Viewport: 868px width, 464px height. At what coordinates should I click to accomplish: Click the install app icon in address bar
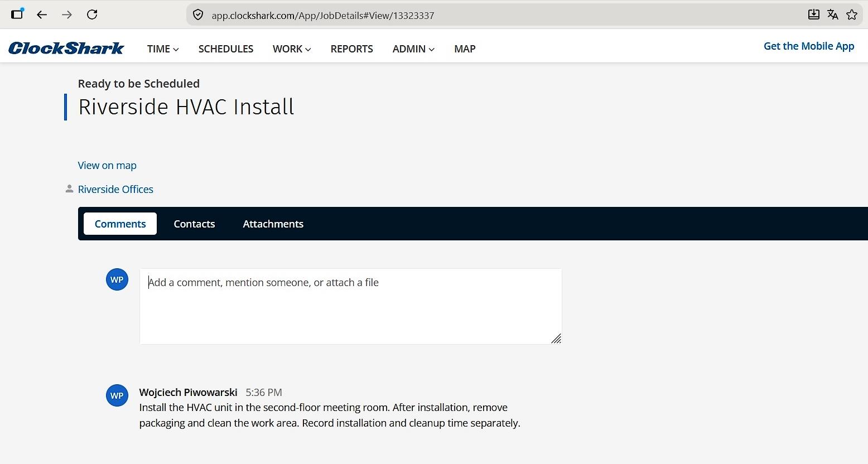(814, 14)
